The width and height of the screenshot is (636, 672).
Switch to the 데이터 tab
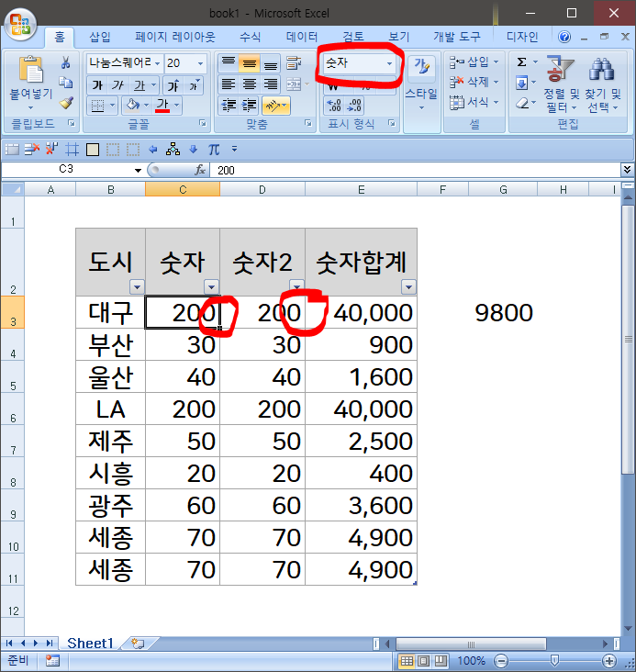pyautogui.click(x=302, y=37)
